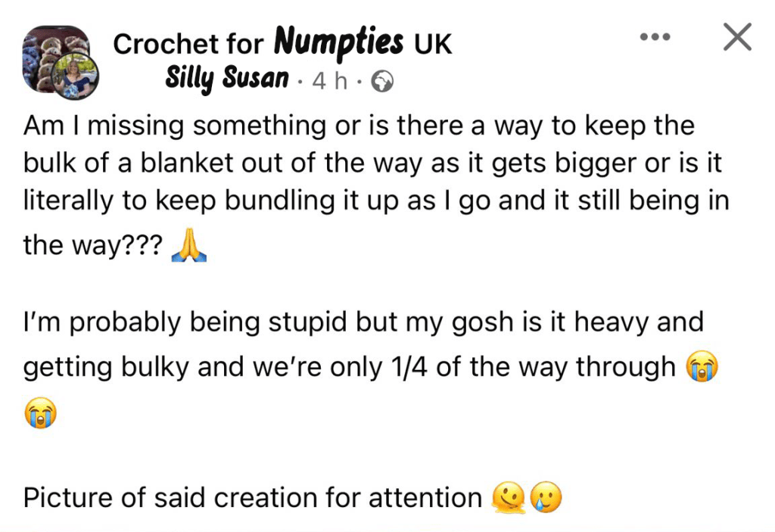This screenshot has height=532, width=775.
Task: Click the "Picture of said creation" sentence
Action: (252, 497)
